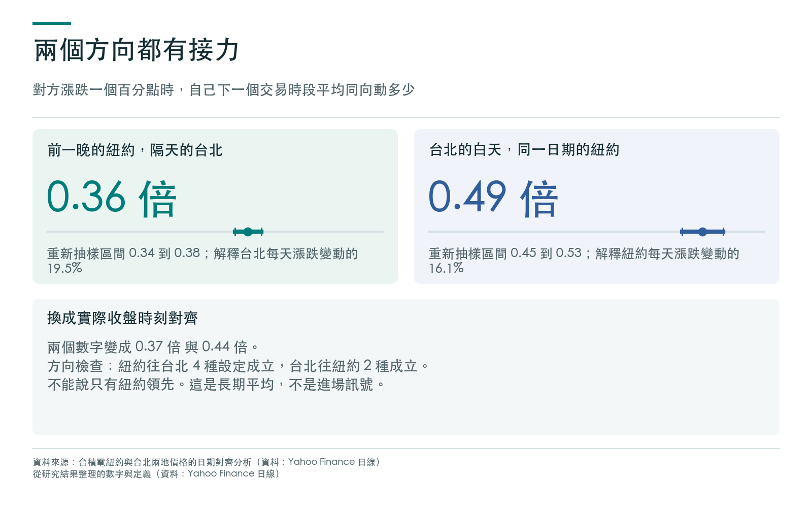Click the card heading "台北的白天，同一日期的紐約"
The image size is (812, 508).
click(524, 150)
